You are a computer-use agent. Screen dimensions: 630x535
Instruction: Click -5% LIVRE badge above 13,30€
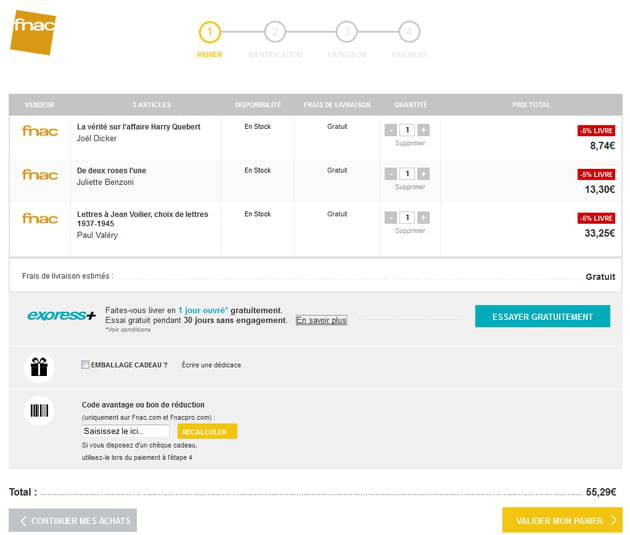(596, 174)
